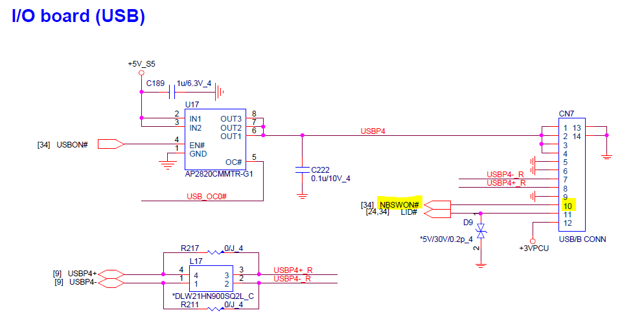Select the *5V/30V/0.2p_4 label
Screen dimensions: 644x330
point(446,239)
